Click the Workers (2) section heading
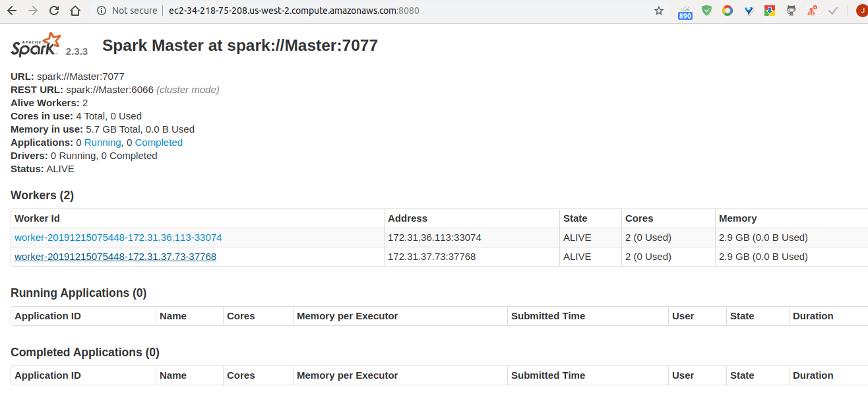868x415 pixels. (x=42, y=195)
